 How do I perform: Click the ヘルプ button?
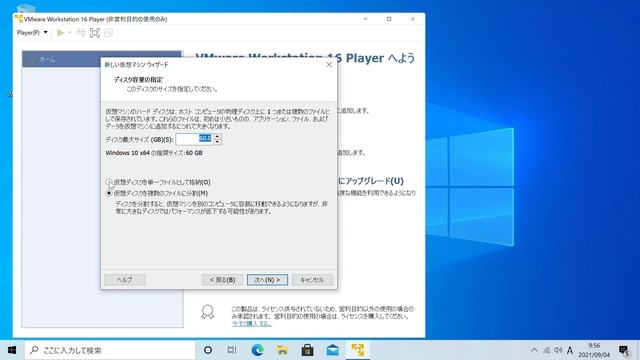point(124,280)
